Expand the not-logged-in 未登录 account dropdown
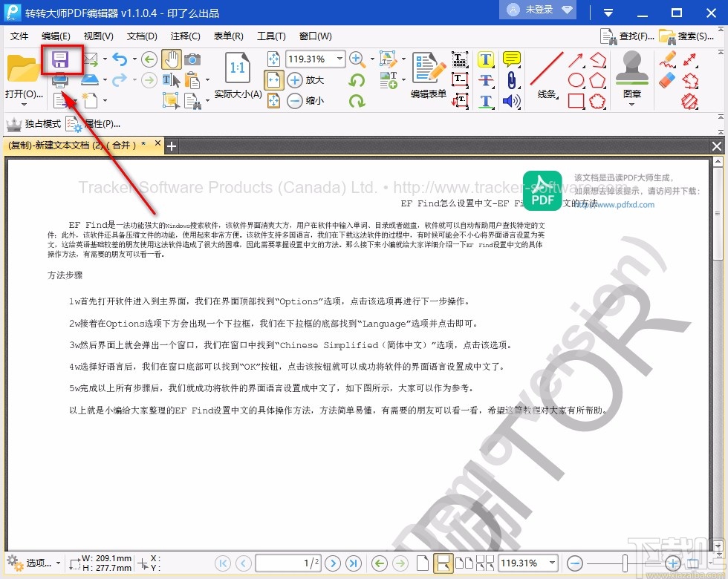Viewport: 728px width, 579px height. [x=566, y=10]
